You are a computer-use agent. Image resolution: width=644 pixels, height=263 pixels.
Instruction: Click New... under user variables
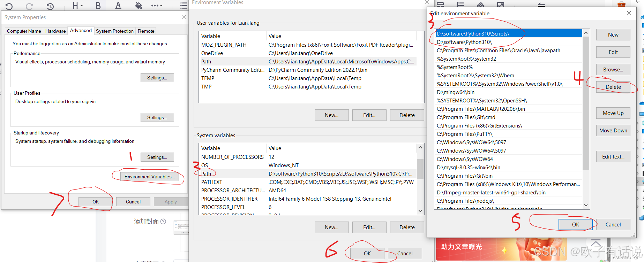[x=332, y=115]
